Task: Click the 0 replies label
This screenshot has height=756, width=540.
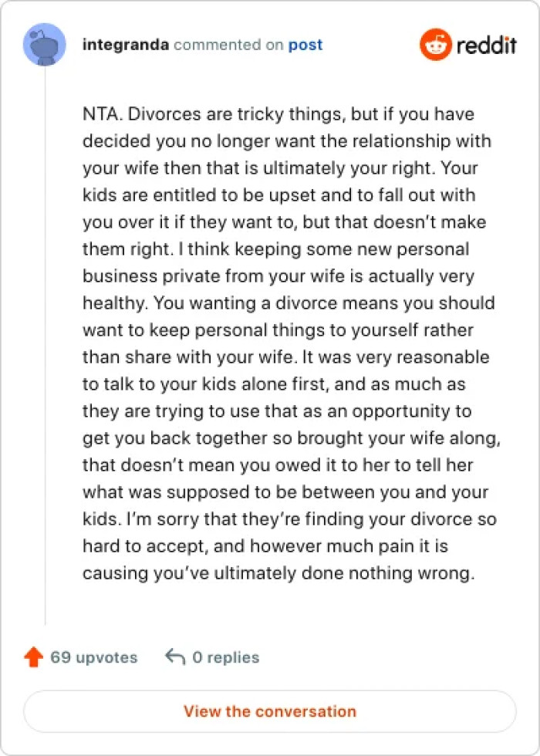Action: point(225,657)
